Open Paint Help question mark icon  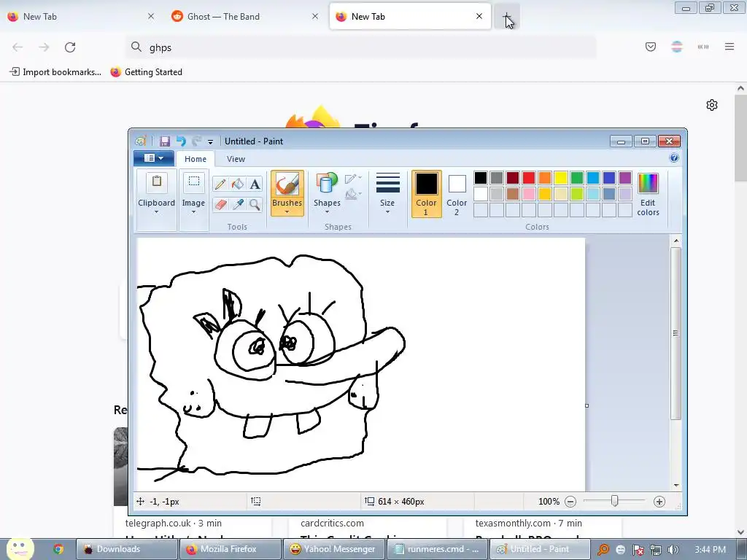(673, 158)
